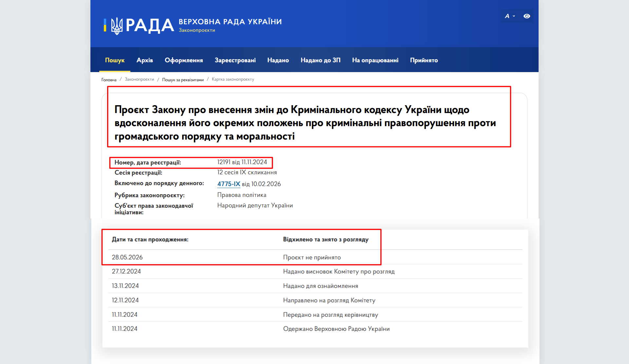Click the Rada trident logo
629x364 pixels.
(117, 26)
